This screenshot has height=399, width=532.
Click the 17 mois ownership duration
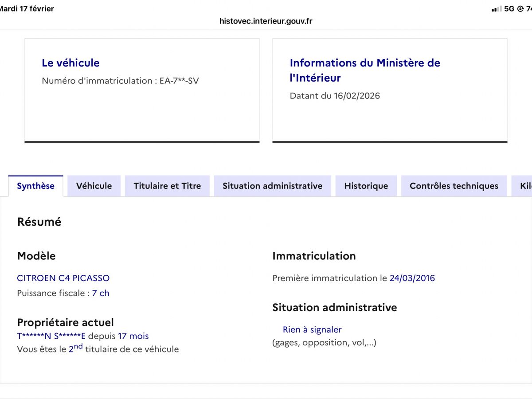(133, 336)
